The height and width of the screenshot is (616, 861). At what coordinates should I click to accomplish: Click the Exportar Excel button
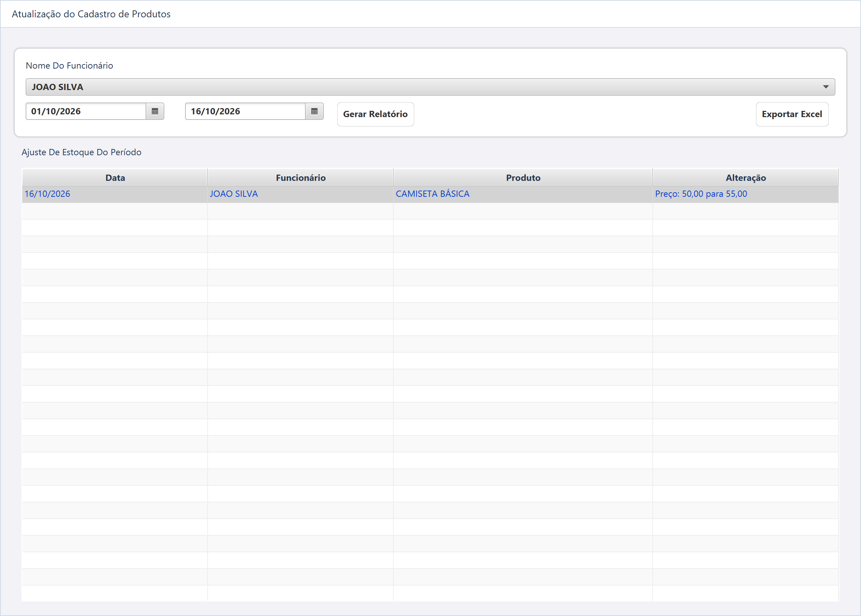(792, 114)
